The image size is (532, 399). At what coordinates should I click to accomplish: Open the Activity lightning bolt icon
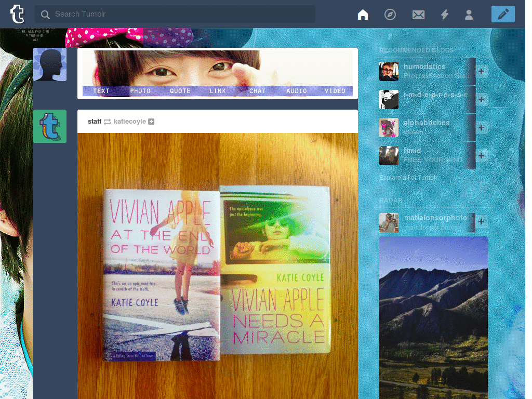tap(445, 15)
